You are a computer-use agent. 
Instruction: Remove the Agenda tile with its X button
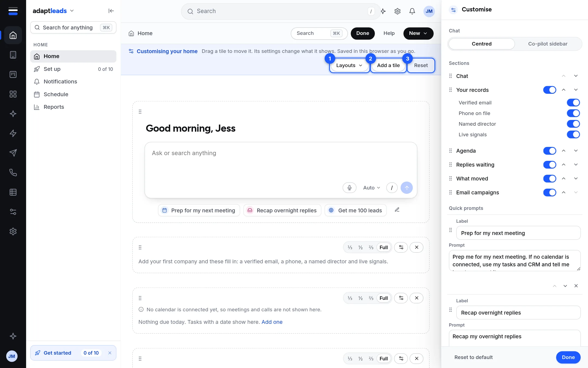416,298
